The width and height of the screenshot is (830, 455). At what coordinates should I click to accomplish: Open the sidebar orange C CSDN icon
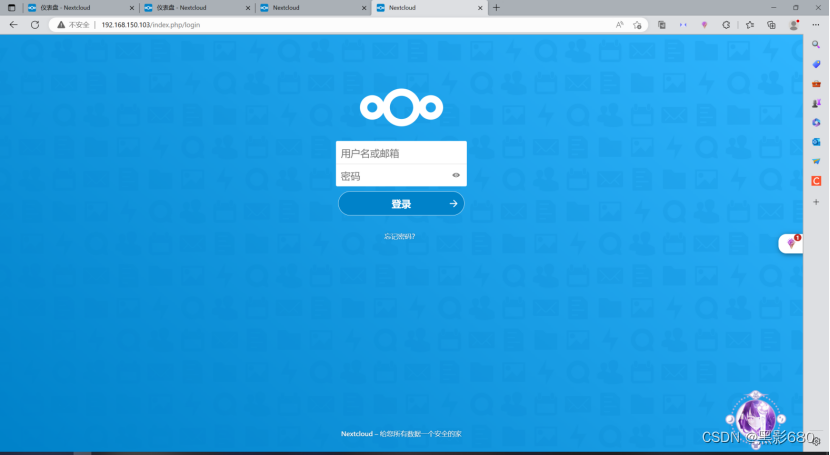tap(816, 181)
